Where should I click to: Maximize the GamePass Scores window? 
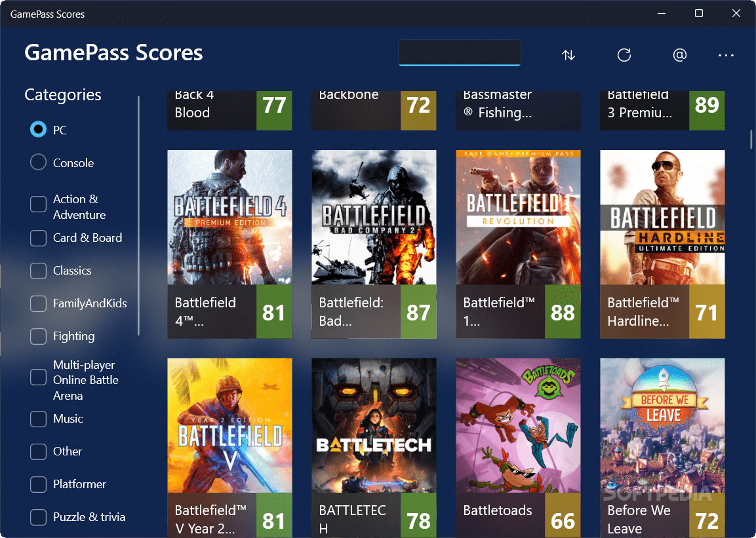point(698,14)
